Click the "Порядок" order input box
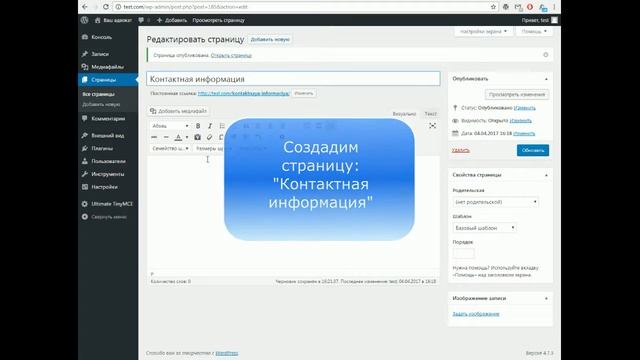The image size is (640, 360). 464,253
